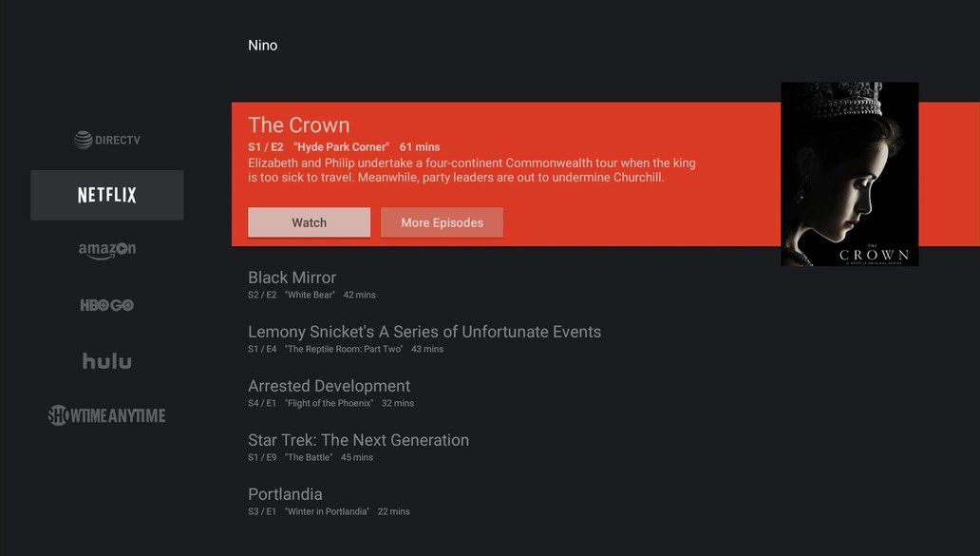Click the White Bear episode subtitle
980x556 pixels.
click(311, 295)
